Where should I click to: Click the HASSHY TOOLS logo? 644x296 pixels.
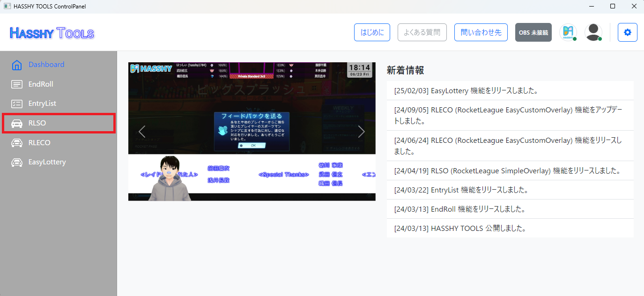(x=52, y=33)
